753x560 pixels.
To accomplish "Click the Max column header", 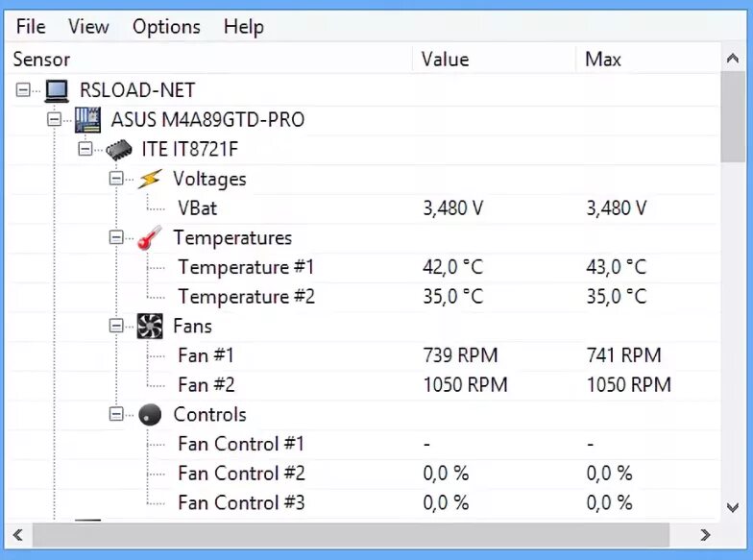I will (603, 60).
